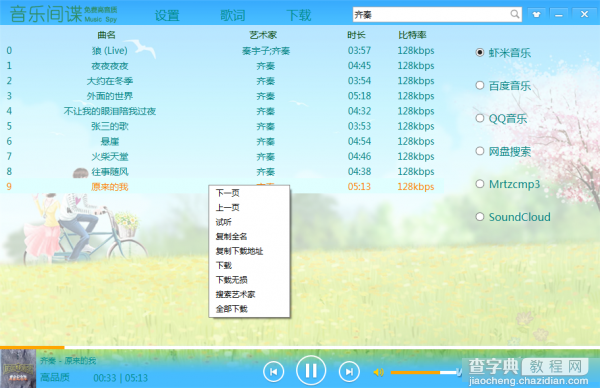Choose 下载无损 from context menu

[249, 280]
